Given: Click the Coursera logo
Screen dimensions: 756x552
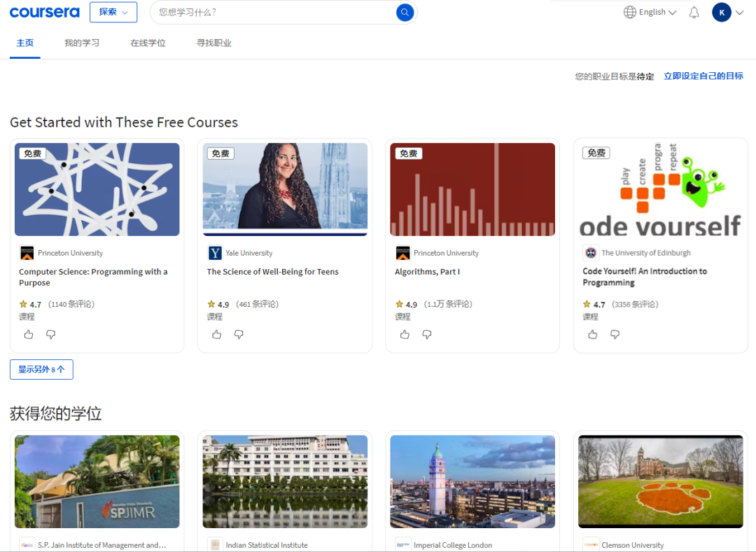Looking at the screenshot, I should 44,12.
